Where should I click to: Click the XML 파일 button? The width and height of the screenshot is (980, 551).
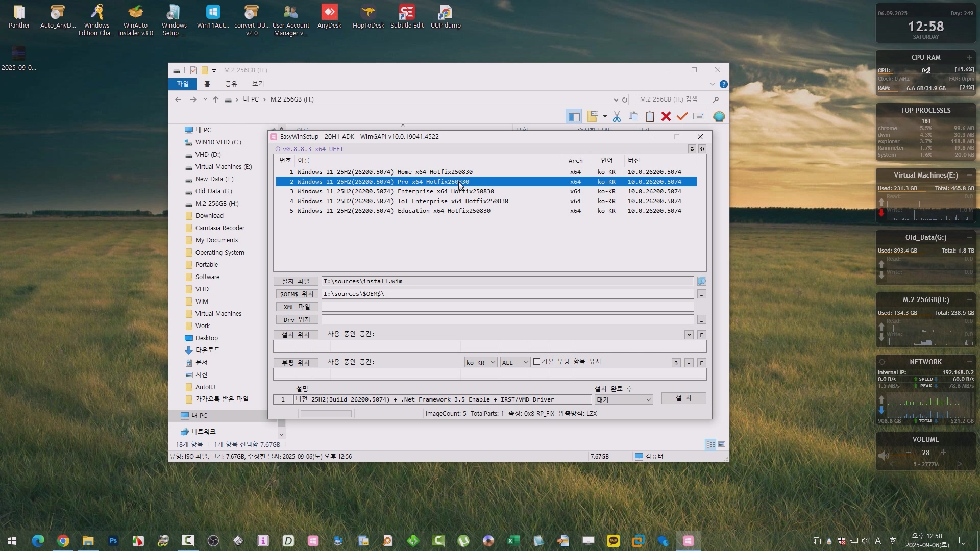coord(297,307)
